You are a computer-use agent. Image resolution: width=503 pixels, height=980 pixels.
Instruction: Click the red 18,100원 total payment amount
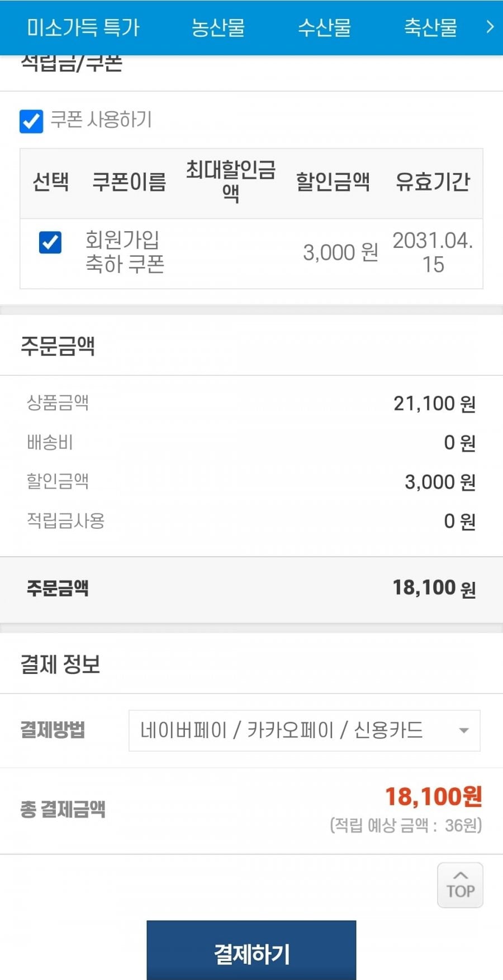click(x=433, y=796)
